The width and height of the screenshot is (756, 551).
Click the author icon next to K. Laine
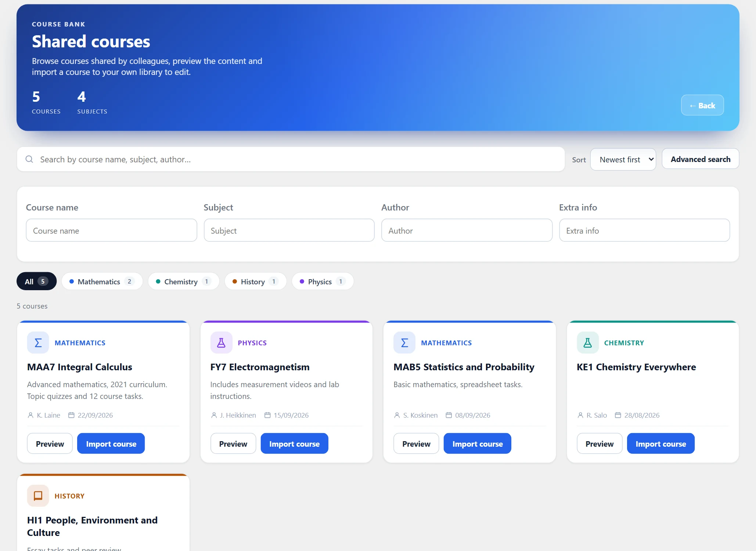coord(30,415)
